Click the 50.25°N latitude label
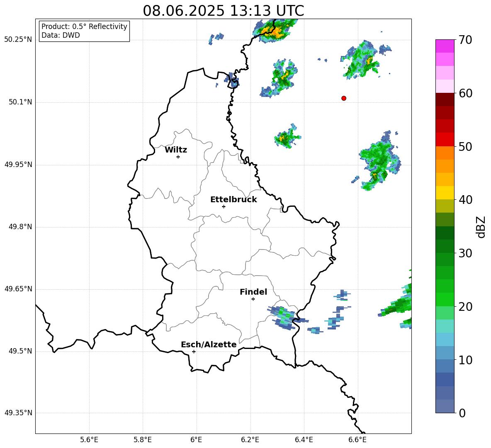Screen dimensions: 491x448 [18, 40]
